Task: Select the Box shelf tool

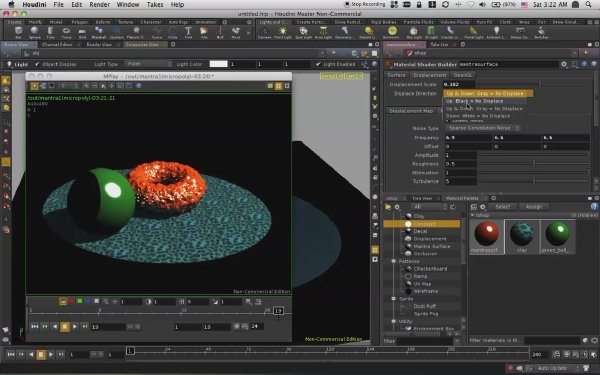Action: pos(18,32)
